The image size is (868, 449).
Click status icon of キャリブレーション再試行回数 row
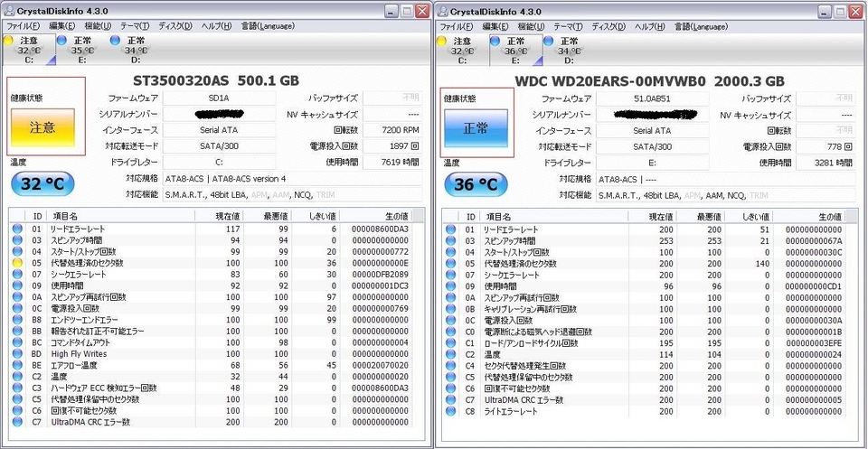click(x=450, y=309)
